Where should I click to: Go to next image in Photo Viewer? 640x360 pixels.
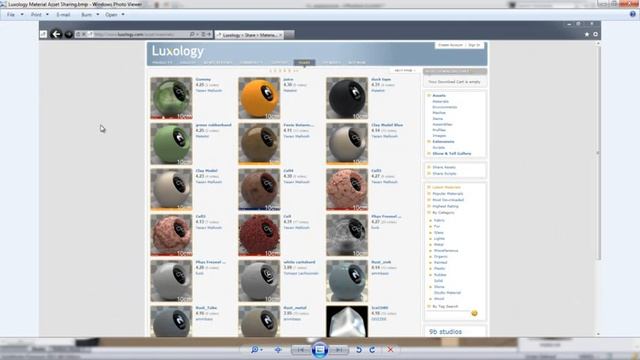[x=339, y=350]
